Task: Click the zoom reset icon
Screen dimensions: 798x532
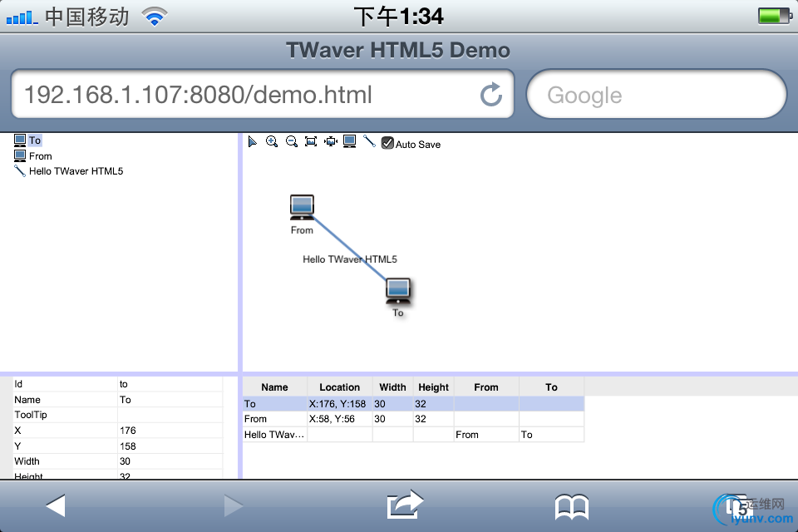Action: point(331,141)
